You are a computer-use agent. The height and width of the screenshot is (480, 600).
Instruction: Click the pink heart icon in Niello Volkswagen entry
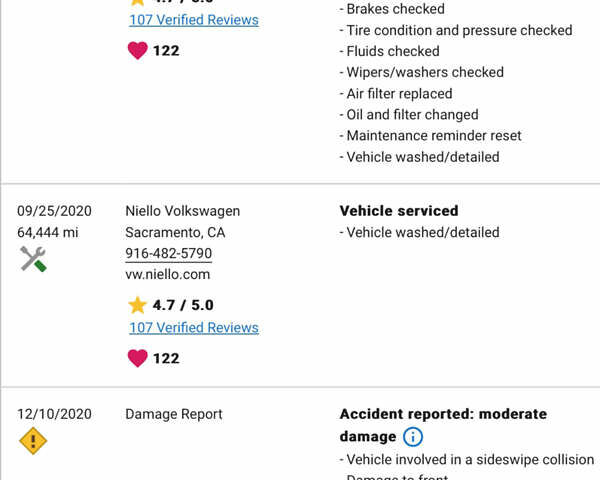coord(137,357)
